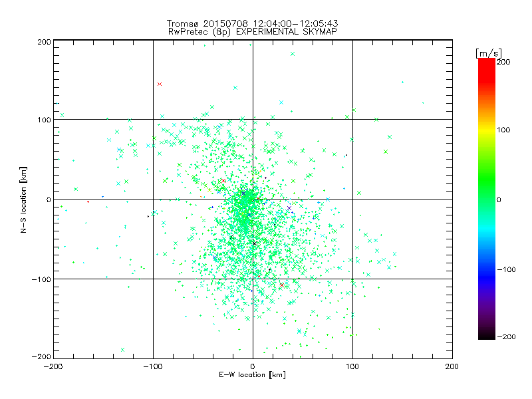Select the red dot left of the -100 E-W gridline
The width and height of the screenshot is (532, 399).
click(88, 202)
